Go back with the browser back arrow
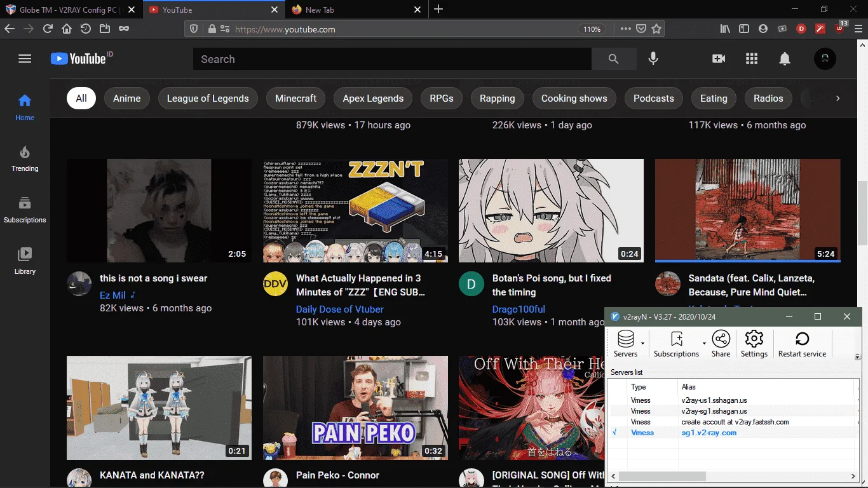The height and width of the screenshot is (488, 868). click(10, 29)
